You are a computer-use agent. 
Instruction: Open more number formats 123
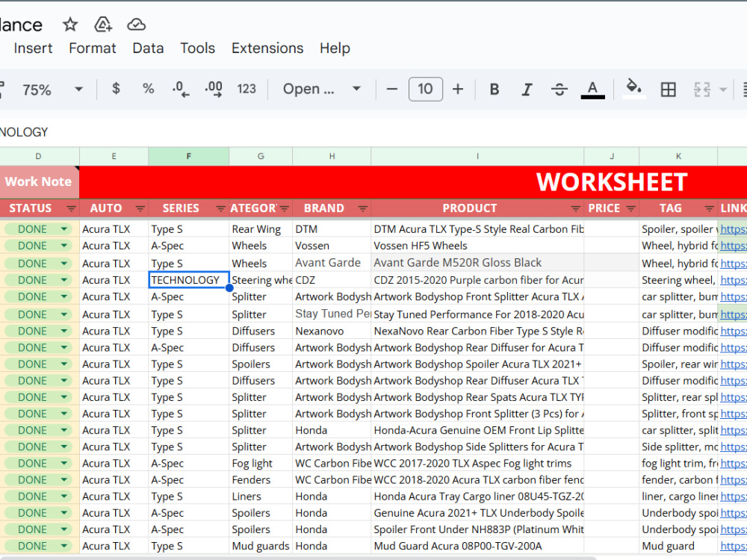coord(247,89)
